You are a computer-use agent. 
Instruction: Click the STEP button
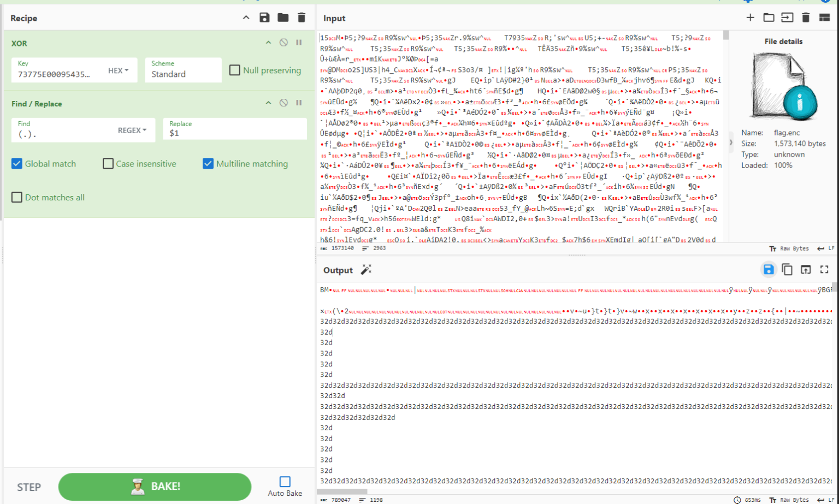29,487
